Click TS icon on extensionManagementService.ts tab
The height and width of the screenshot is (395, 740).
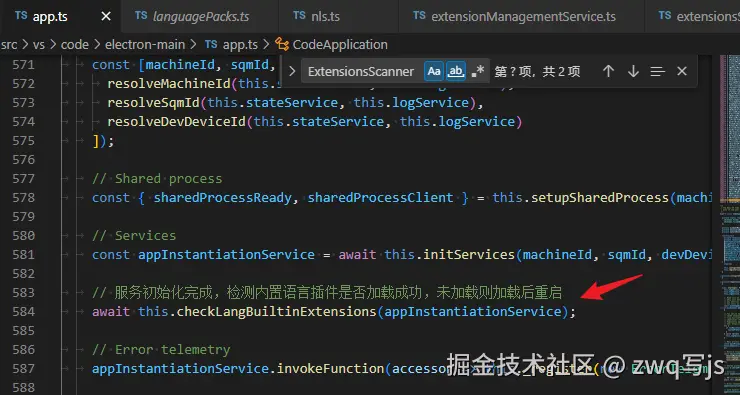coord(419,16)
